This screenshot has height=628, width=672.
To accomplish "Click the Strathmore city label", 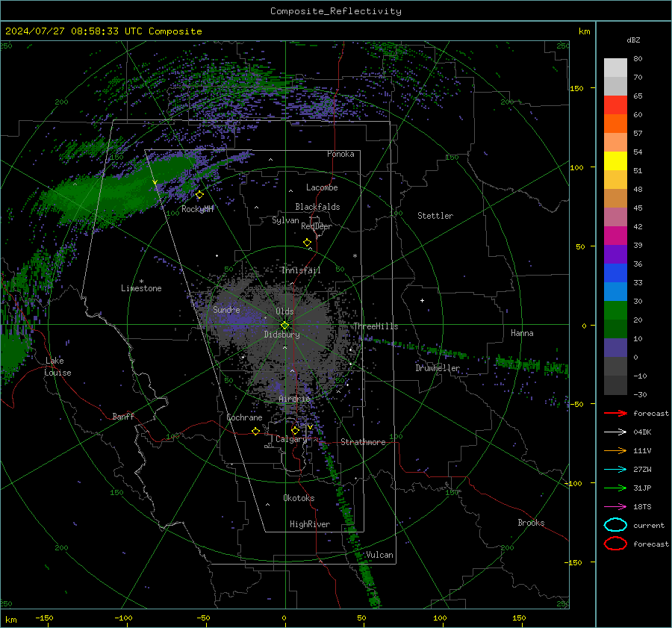I will (x=364, y=442).
